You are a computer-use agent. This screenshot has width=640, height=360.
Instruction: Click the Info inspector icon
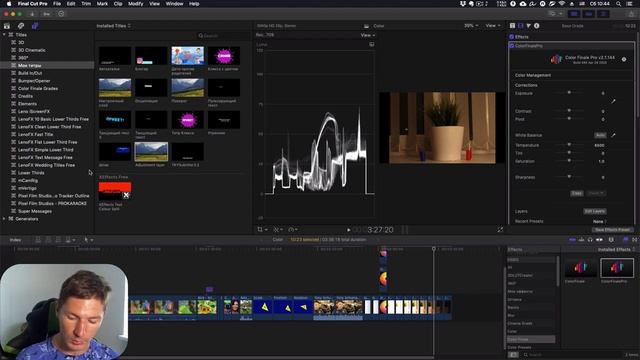(537, 26)
